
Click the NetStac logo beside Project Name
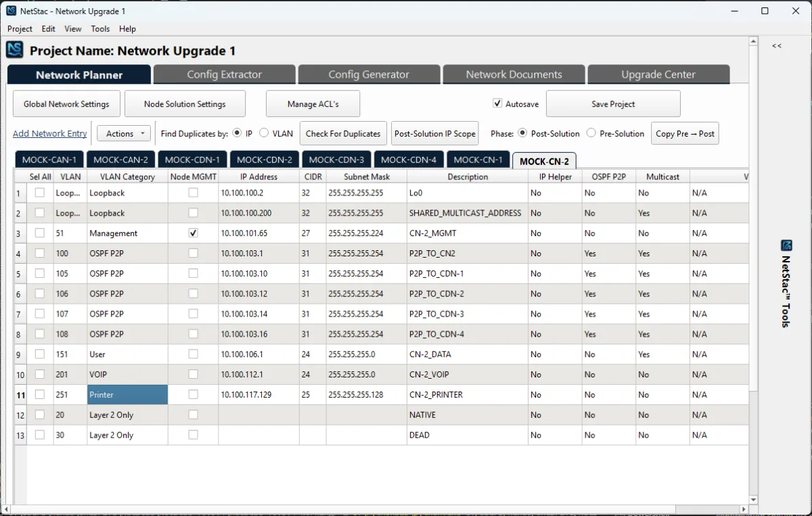(x=15, y=50)
